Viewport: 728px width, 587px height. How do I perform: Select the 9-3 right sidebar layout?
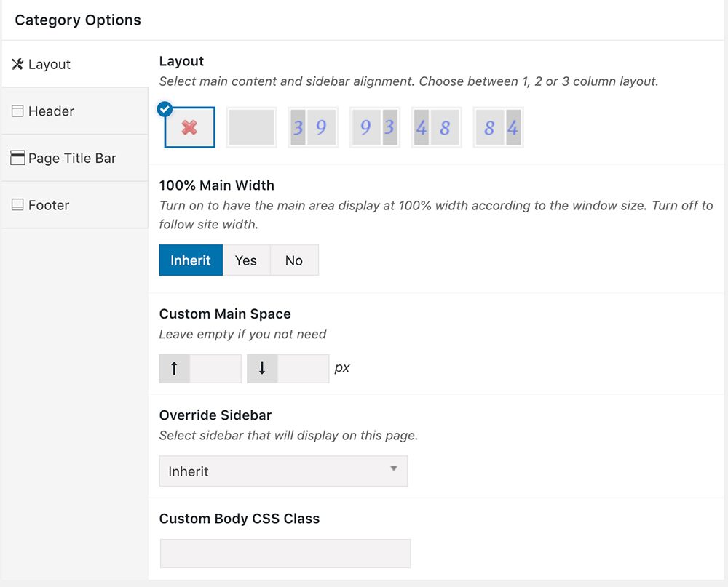(375, 128)
